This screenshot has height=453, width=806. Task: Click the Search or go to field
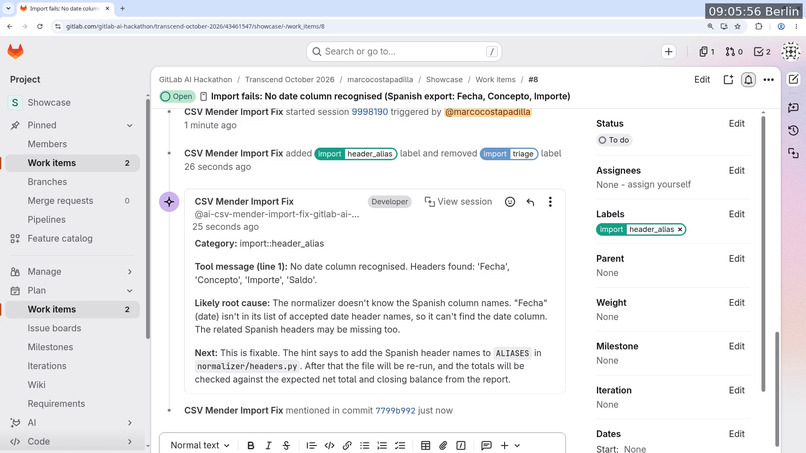pos(404,51)
